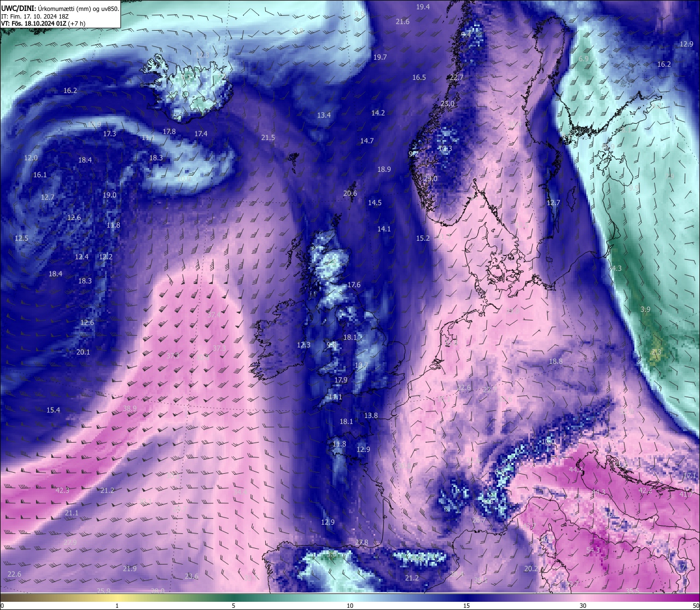Click the 18.8 value over Germany
700x610 pixels.
tap(556, 361)
